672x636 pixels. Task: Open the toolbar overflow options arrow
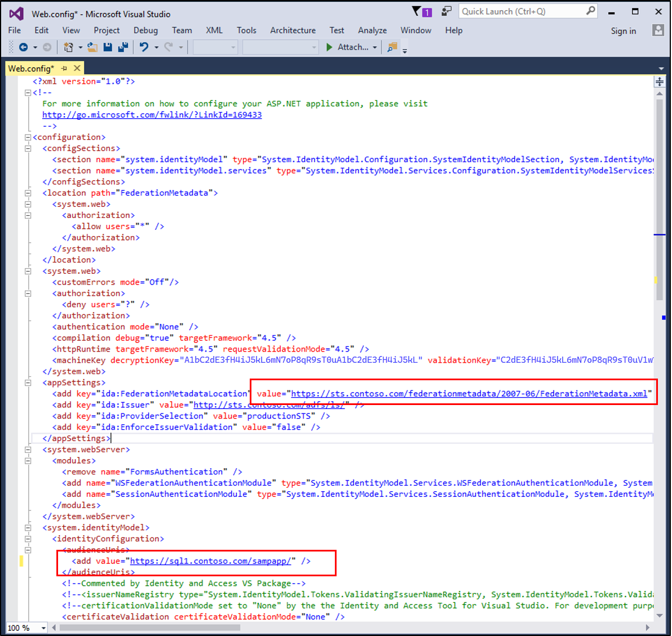(x=405, y=51)
